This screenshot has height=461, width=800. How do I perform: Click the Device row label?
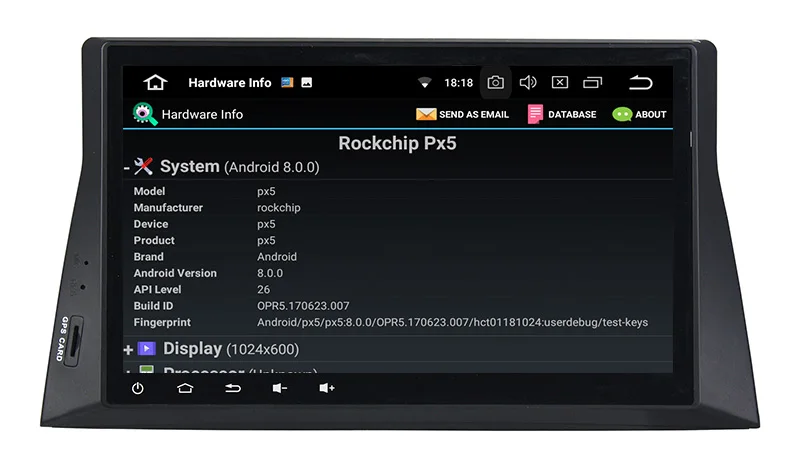coord(151,224)
